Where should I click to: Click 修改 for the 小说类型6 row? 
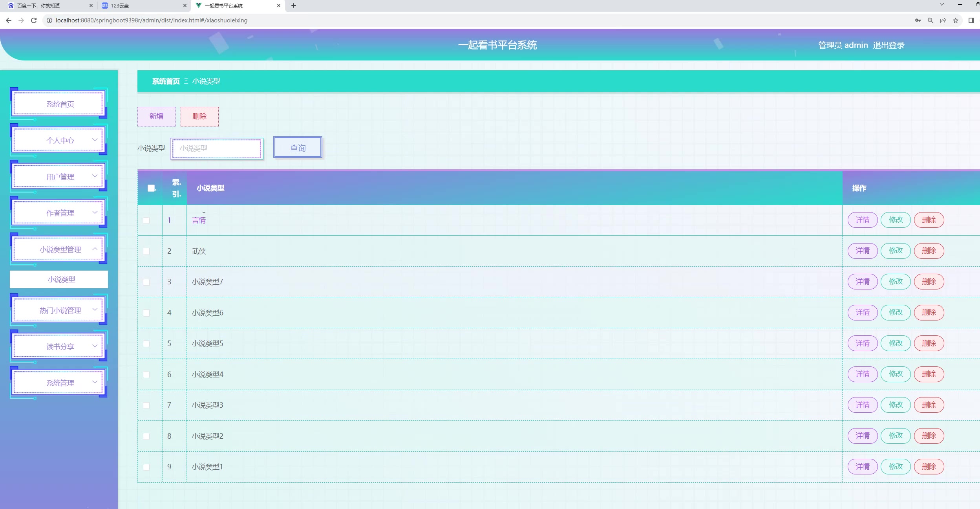pos(896,312)
